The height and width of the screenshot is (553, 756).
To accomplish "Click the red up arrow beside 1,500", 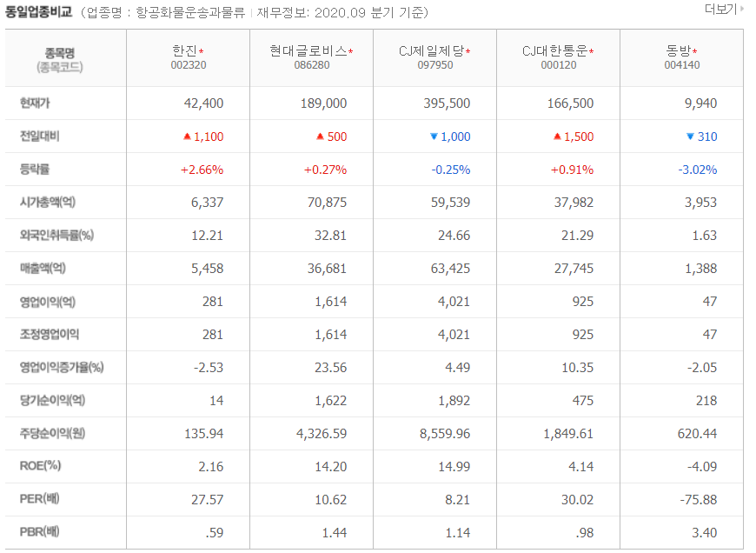I will coord(557,137).
